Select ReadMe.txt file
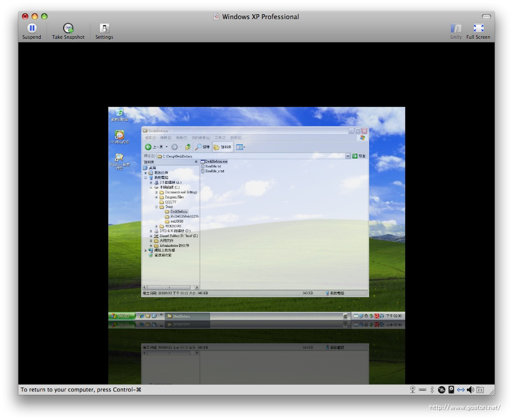The width and height of the screenshot is (513, 420). [211, 166]
